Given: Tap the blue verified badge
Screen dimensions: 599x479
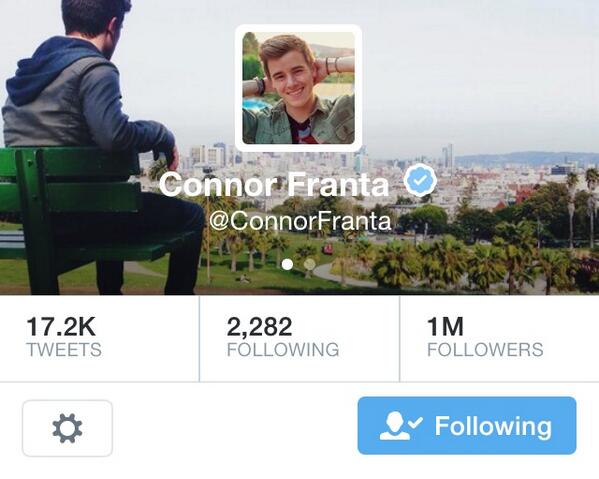Looking at the screenshot, I should pos(420,180).
